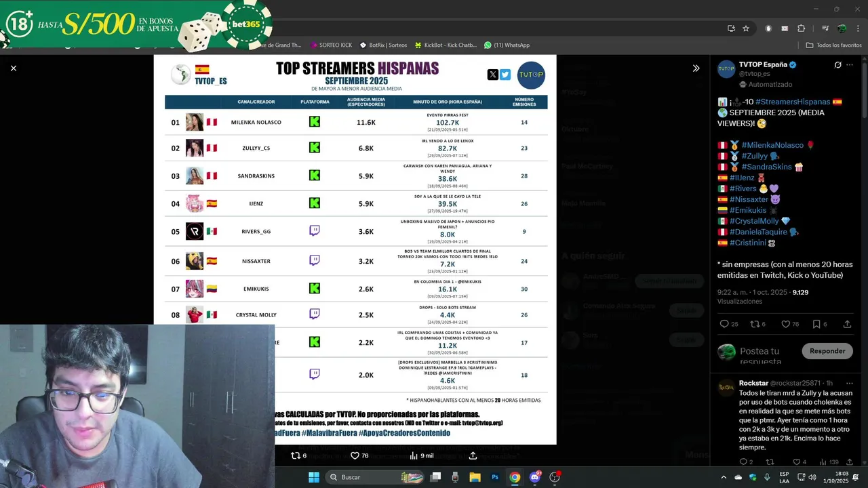
Task: Open the #Zullyy hashtag
Action: (755, 156)
